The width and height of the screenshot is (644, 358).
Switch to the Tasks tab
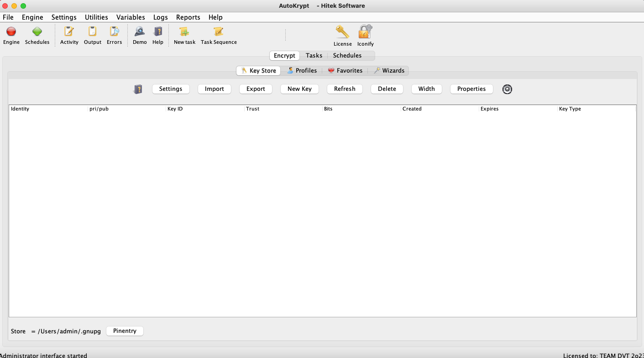[314, 56]
